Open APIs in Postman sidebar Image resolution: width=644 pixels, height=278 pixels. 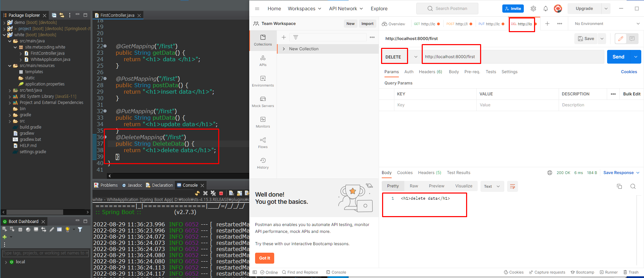click(263, 61)
